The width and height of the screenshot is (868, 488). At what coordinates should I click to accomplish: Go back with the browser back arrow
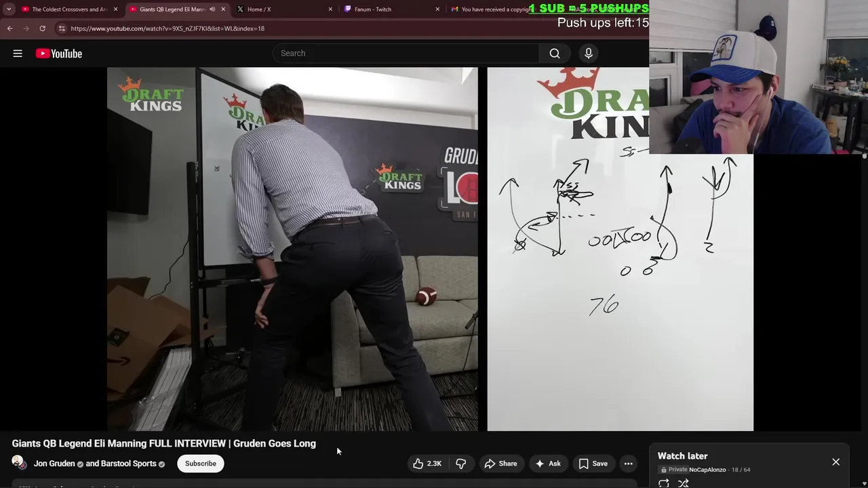(x=9, y=28)
